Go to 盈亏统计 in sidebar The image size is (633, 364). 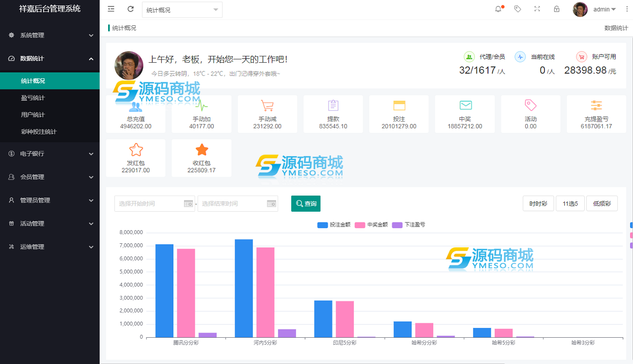coord(33,98)
